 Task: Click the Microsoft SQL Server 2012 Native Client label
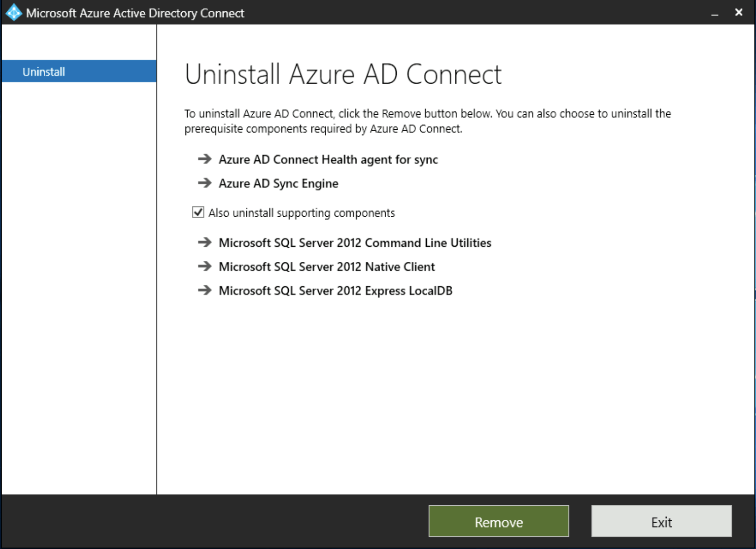pyautogui.click(x=327, y=267)
